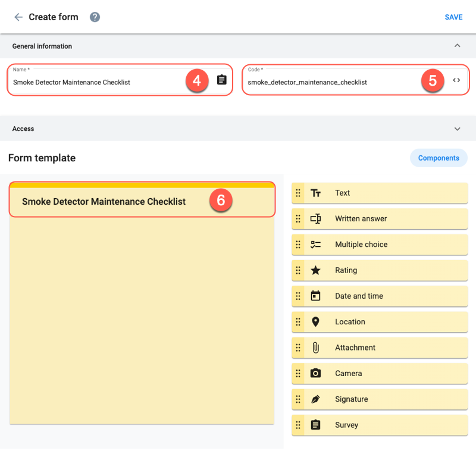Grab the drag handle of Camera
Viewport: 476px width, 457px height.
(x=298, y=373)
